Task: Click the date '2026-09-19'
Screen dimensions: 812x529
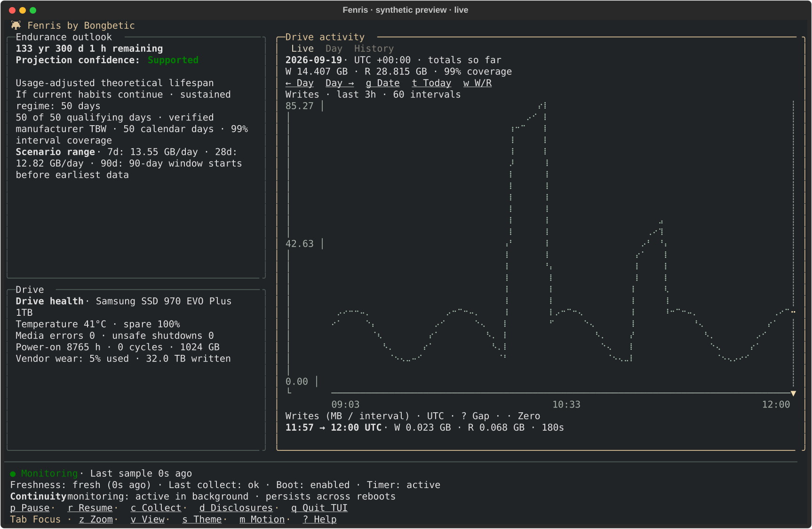Action: tap(313, 60)
